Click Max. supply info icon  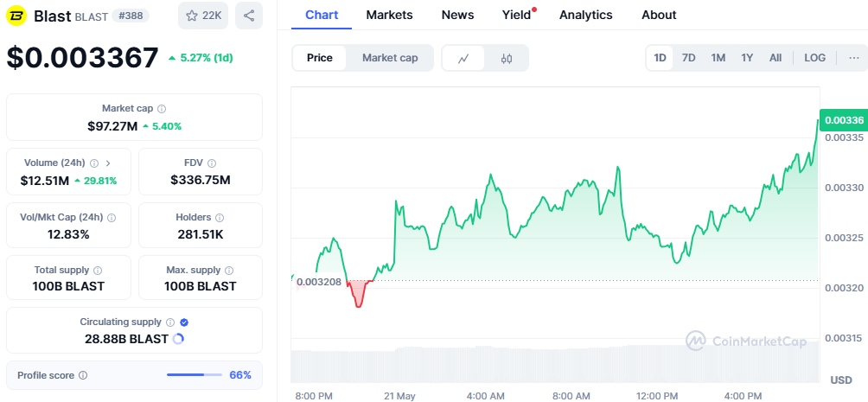click(228, 271)
